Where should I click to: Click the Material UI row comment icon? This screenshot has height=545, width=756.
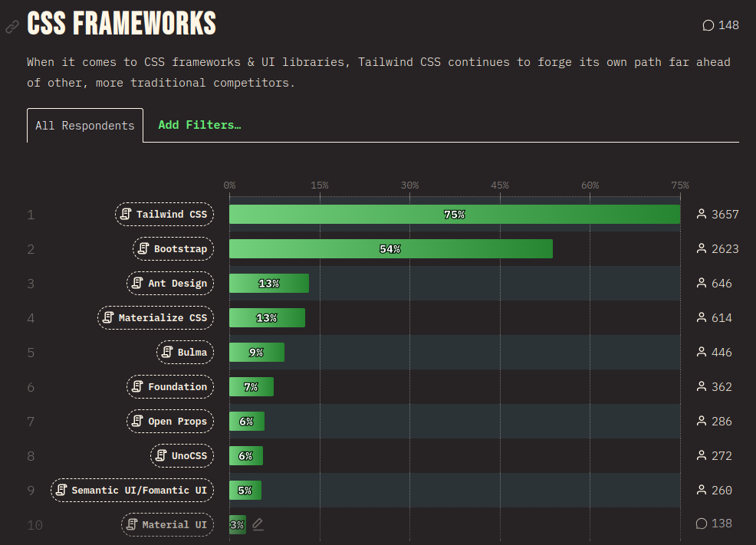pyautogui.click(x=701, y=524)
